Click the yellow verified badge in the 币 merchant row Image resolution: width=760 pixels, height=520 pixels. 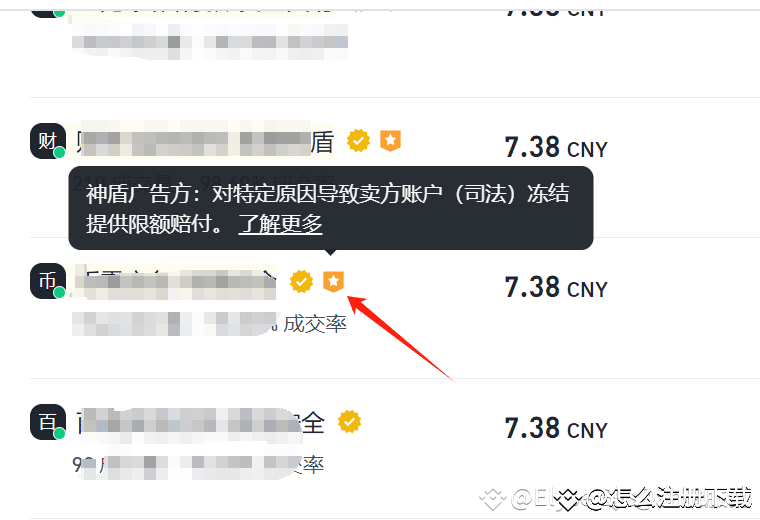(301, 282)
